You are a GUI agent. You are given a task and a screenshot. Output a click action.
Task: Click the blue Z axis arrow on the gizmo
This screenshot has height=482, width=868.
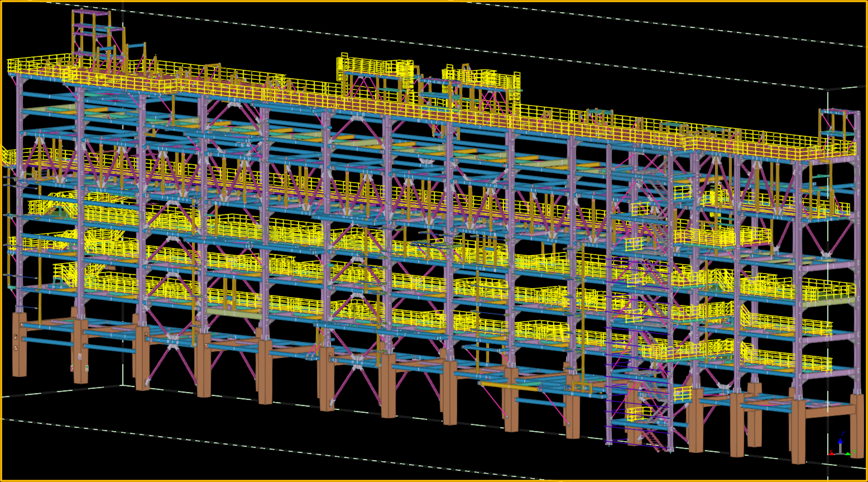(x=840, y=441)
